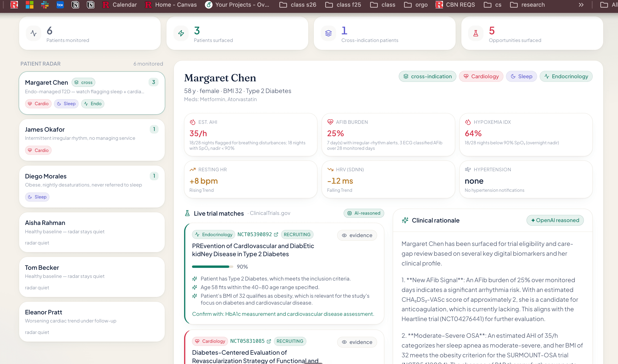Click the OpenAI reasoned badge

(x=555, y=220)
